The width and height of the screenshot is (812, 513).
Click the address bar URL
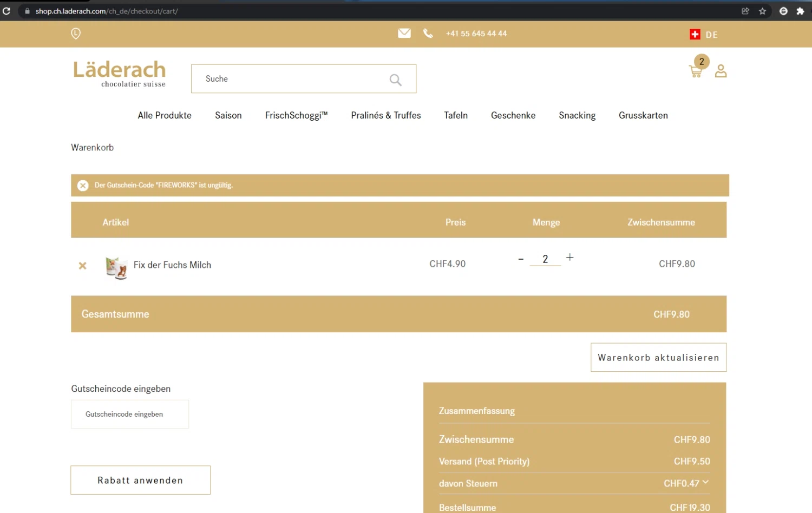pyautogui.click(x=107, y=11)
